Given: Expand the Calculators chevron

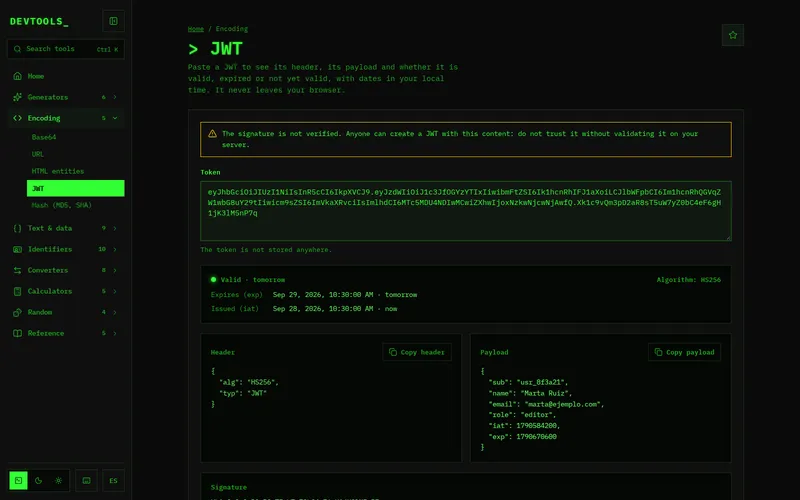Looking at the screenshot, I should [115, 291].
